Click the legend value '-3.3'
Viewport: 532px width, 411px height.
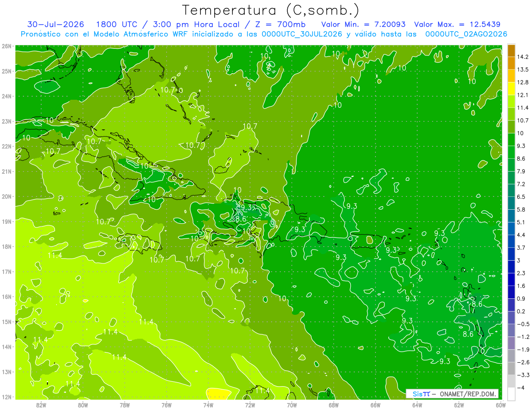tap(522, 375)
